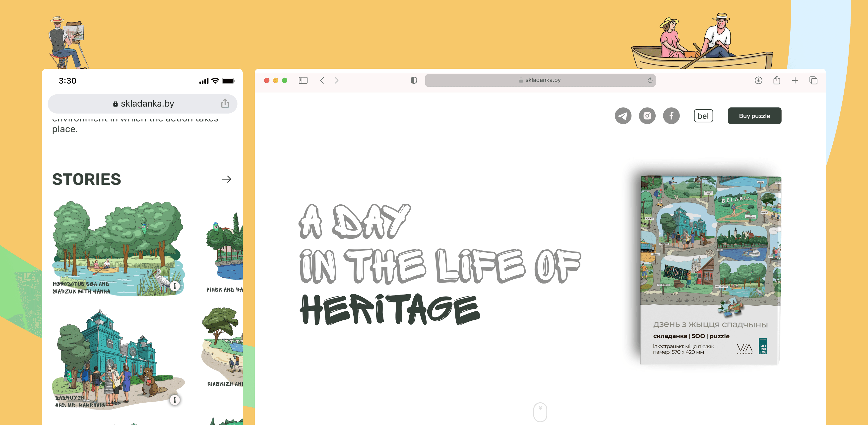Click the Safari share icon
This screenshot has width=868, height=425.
777,80
